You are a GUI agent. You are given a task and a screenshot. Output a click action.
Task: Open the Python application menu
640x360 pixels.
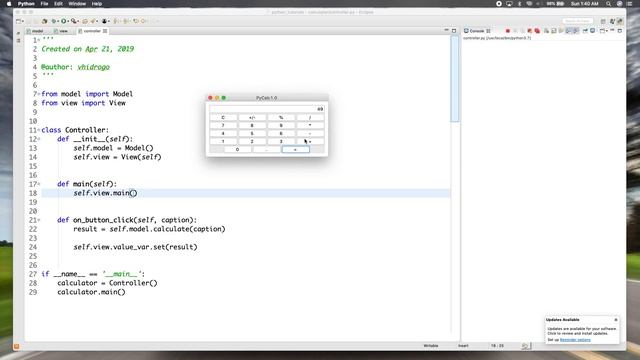pos(26,4)
